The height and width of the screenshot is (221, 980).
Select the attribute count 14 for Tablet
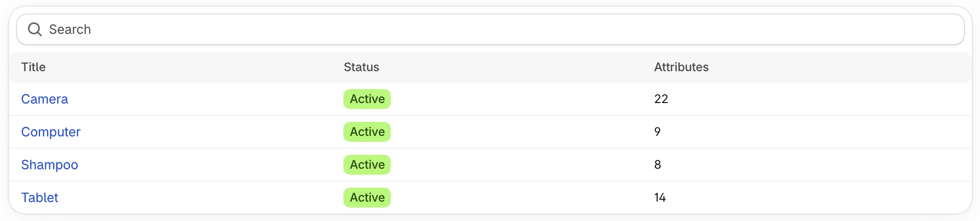pyautogui.click(x=660, y=198)
